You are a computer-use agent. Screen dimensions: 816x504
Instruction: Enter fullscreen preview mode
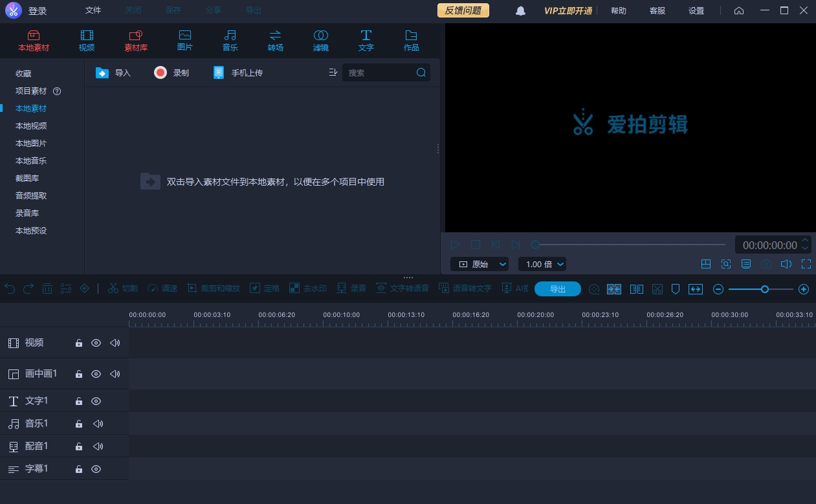coord(806,264)
